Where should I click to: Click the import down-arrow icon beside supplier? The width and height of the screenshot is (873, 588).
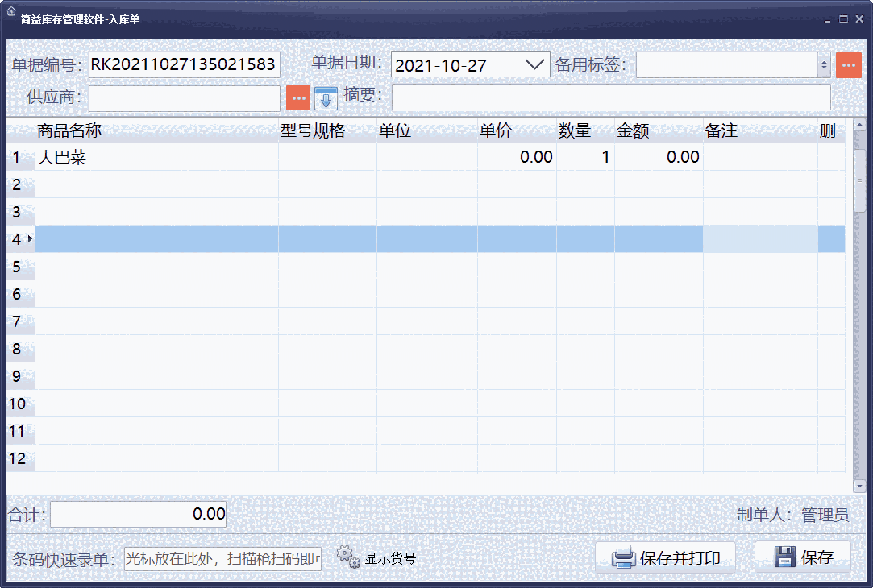(326, 98)
